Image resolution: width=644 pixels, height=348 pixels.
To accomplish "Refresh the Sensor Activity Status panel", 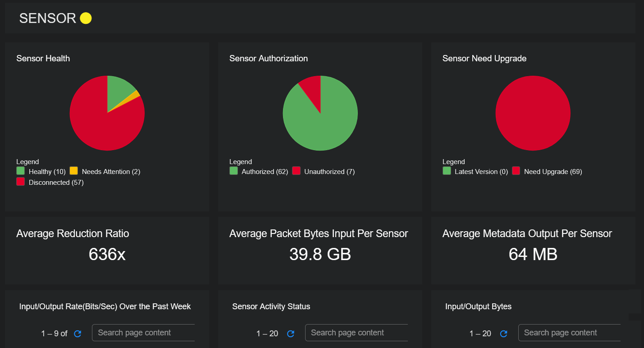I will coord(291,334).
